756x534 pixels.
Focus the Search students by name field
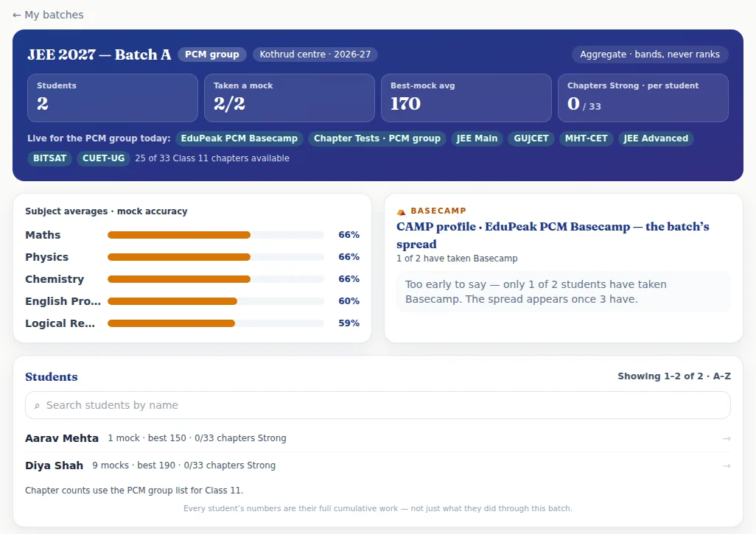tap(378, 405)
